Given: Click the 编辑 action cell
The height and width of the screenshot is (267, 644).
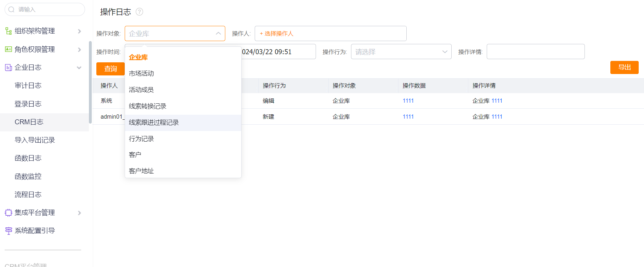Looking at the screenshot, I should point(269,101).
